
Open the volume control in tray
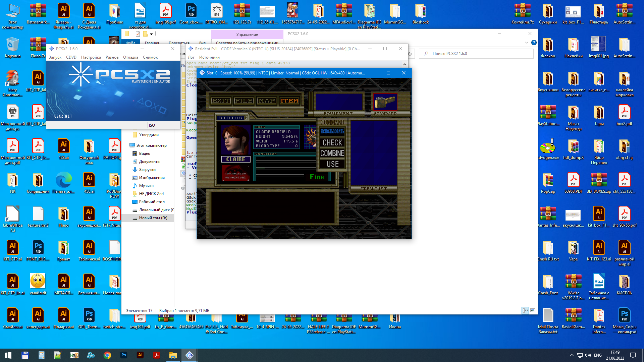[x=588, y=355]
